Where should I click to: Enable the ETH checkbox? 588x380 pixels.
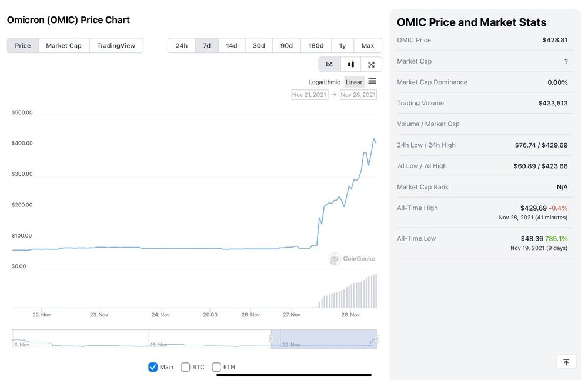pos(216,367)
